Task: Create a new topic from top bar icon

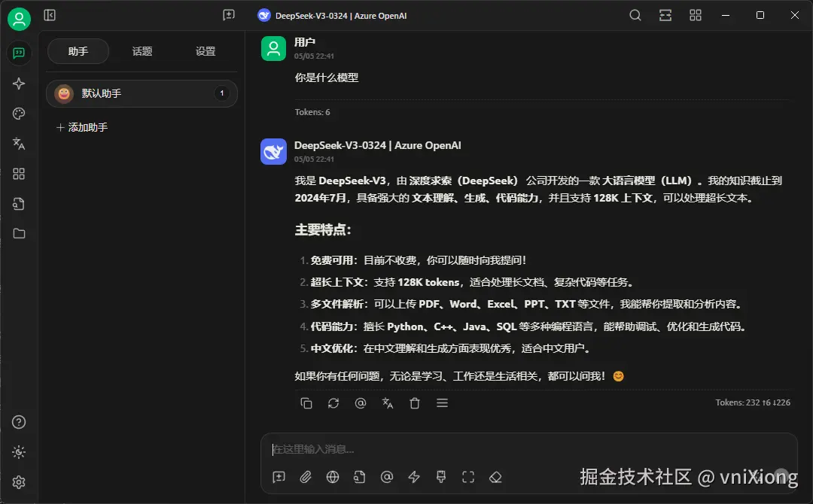Action: pos(229,15)
